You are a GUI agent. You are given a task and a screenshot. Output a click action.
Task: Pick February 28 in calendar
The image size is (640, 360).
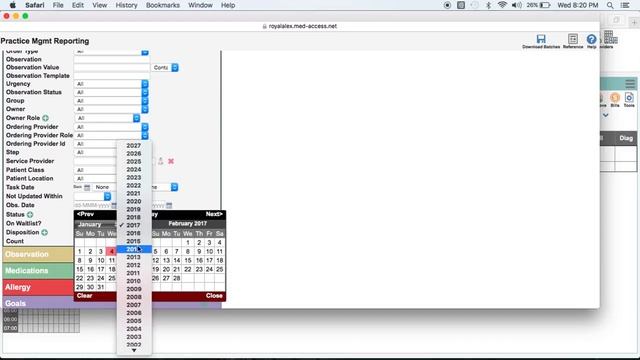pos(177,278)
